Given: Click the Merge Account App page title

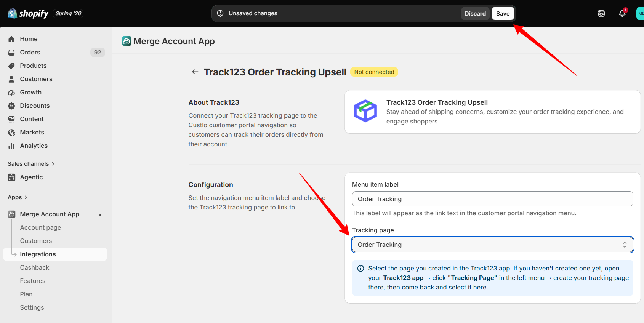Looking at the screenshot, I should click(x=174, y=41).
